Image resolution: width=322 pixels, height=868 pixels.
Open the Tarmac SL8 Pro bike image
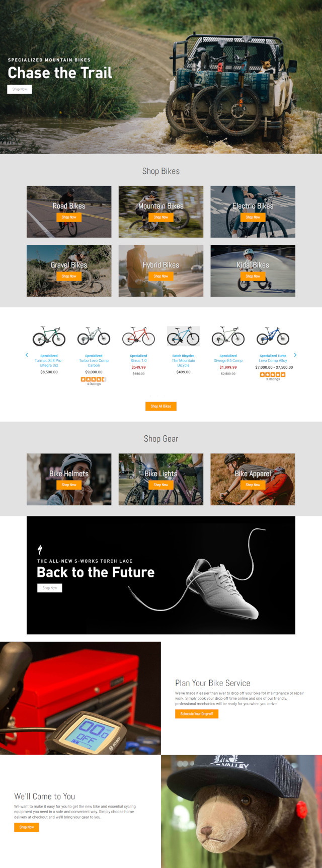(x=49, y=336)
